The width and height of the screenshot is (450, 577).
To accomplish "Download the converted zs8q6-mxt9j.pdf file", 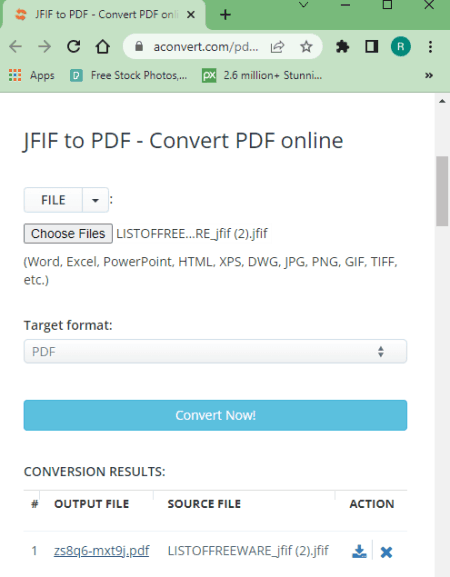I will click(x=359, y=551).
